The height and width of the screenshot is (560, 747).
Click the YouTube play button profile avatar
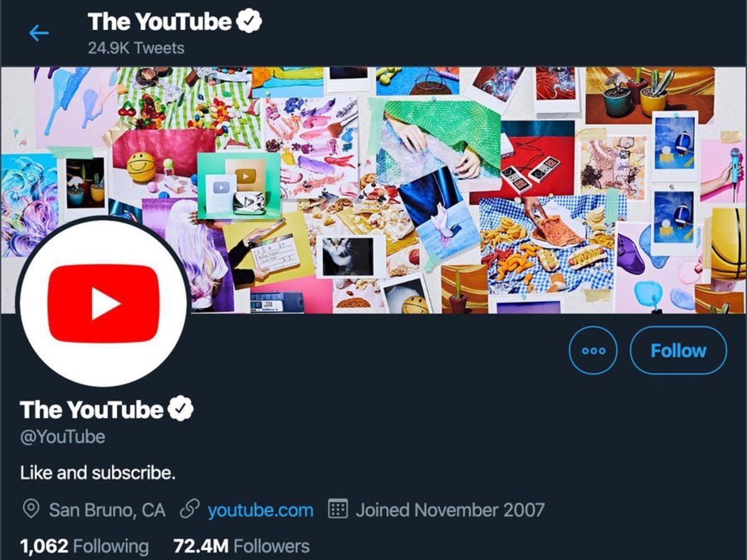tap(106, 303)
